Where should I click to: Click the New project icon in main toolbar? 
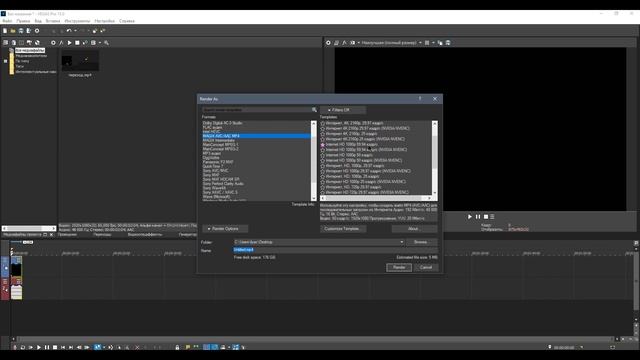click(5, 31)
